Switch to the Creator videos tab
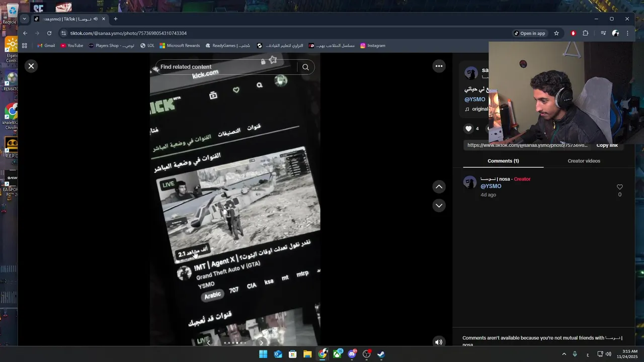The height and width of the screenshot is (362, 644). 584,161
